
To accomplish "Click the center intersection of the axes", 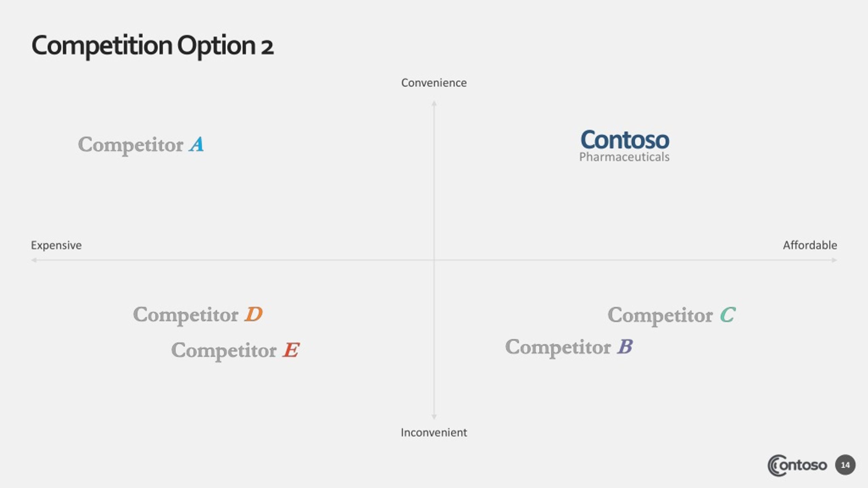I will coord(434,260).
